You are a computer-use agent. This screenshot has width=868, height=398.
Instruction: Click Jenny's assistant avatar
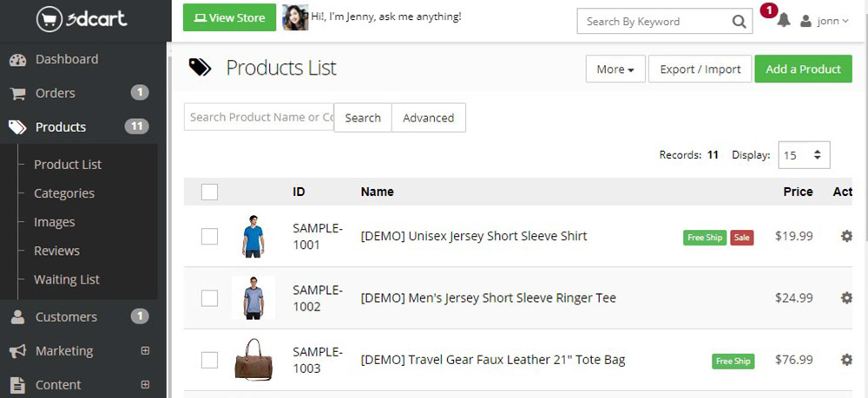point(295,17)
